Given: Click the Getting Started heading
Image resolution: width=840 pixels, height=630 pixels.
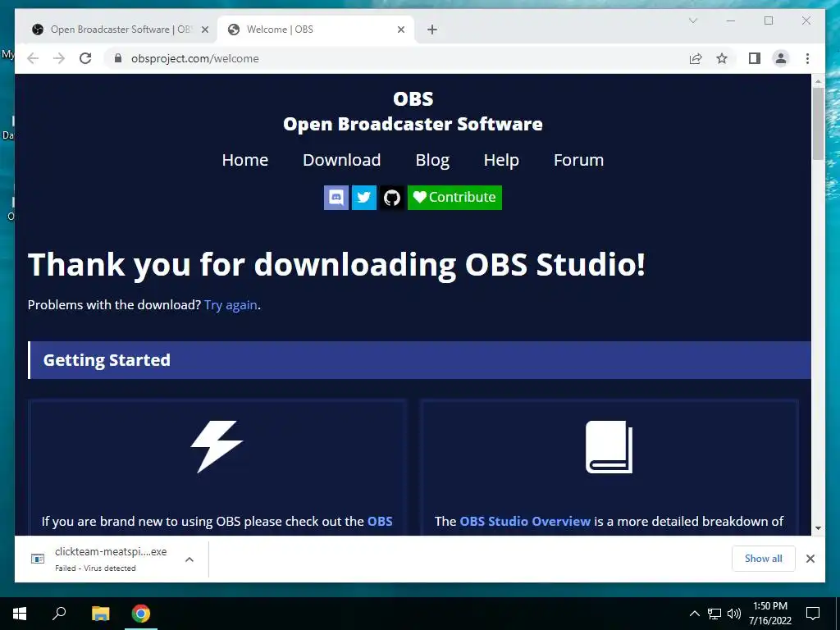Looking at the screenshot, I should [x=107, y=360].
